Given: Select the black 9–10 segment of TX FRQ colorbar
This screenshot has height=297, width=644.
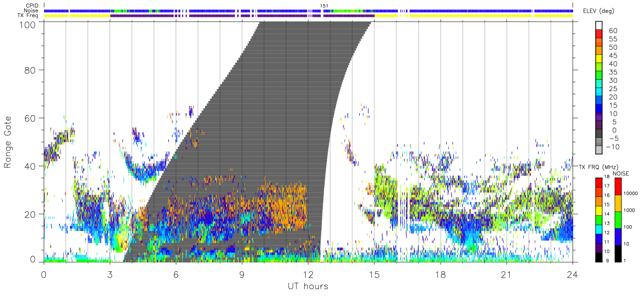Looking at the screenshot, I should click(598, 257).
